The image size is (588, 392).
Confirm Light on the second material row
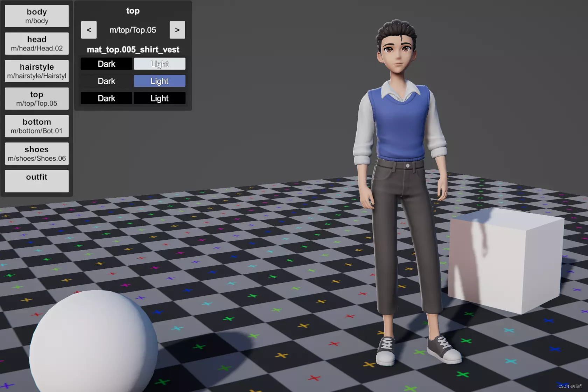(x=159, y=81)
